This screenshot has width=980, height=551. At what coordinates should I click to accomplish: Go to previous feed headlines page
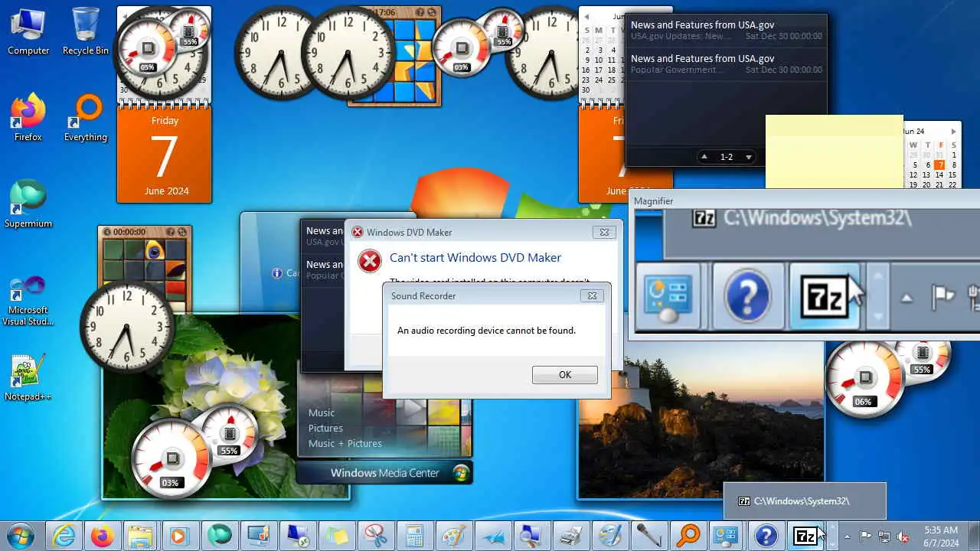point(704,157)
